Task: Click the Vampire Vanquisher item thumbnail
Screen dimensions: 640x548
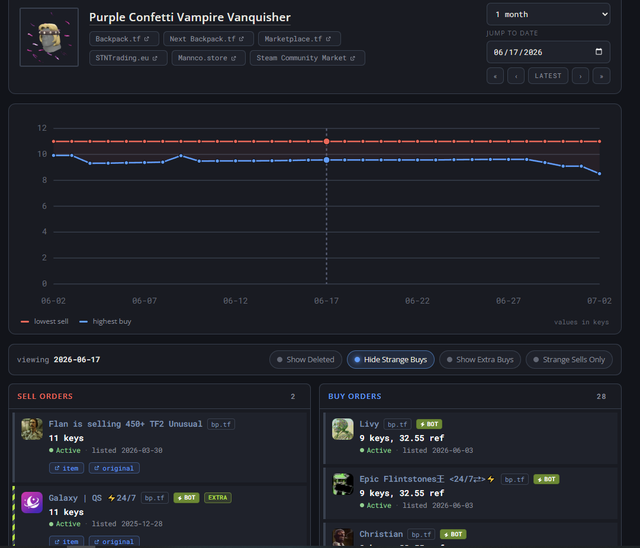Action: pyautogui.click(x=49, y=37)
